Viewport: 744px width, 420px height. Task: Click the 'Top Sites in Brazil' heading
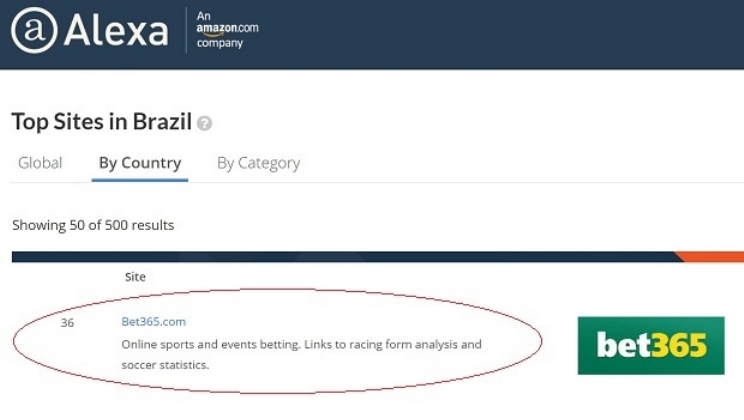point(101,122)
